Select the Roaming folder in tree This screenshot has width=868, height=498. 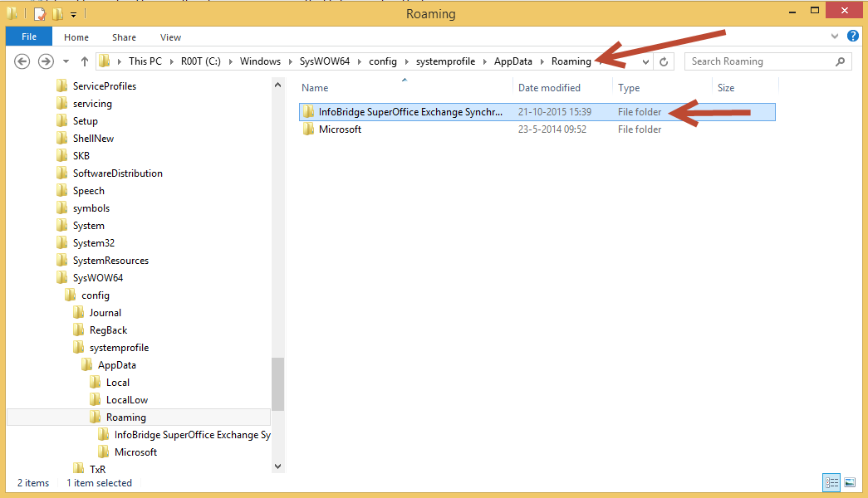click(125, 417)
